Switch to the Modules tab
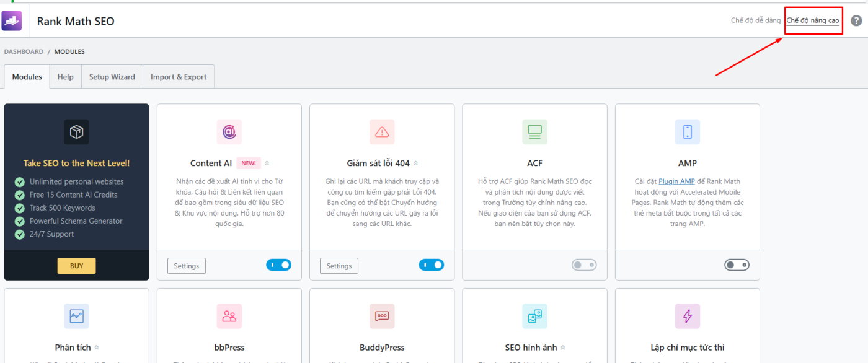The height and width of the screenshot is (363, 868). click(27, 77)
